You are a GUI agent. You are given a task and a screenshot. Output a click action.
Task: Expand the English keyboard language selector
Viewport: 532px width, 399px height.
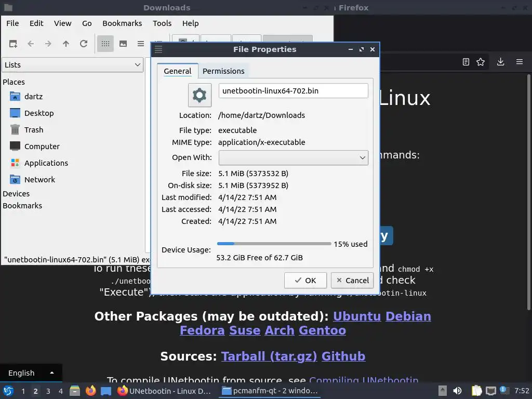point(31,373)
